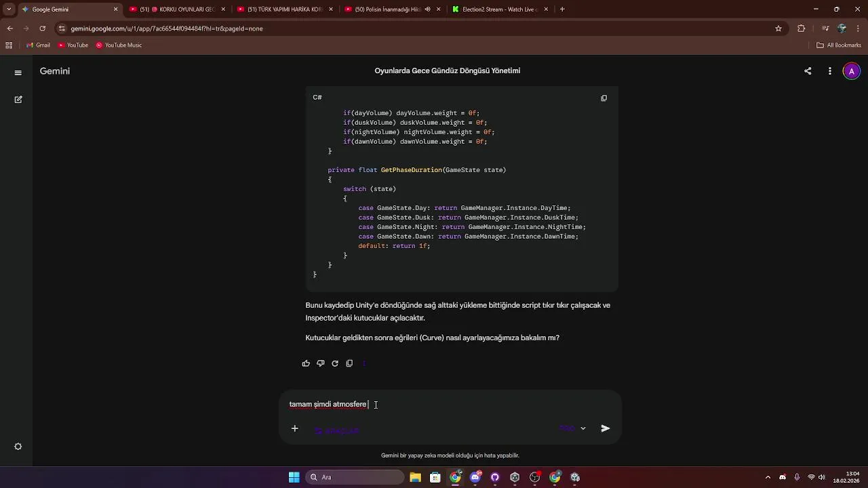The width and height of the screenshot is (868, 488).
Task: Give thumbs down to the response
Action: pos(321,363)
